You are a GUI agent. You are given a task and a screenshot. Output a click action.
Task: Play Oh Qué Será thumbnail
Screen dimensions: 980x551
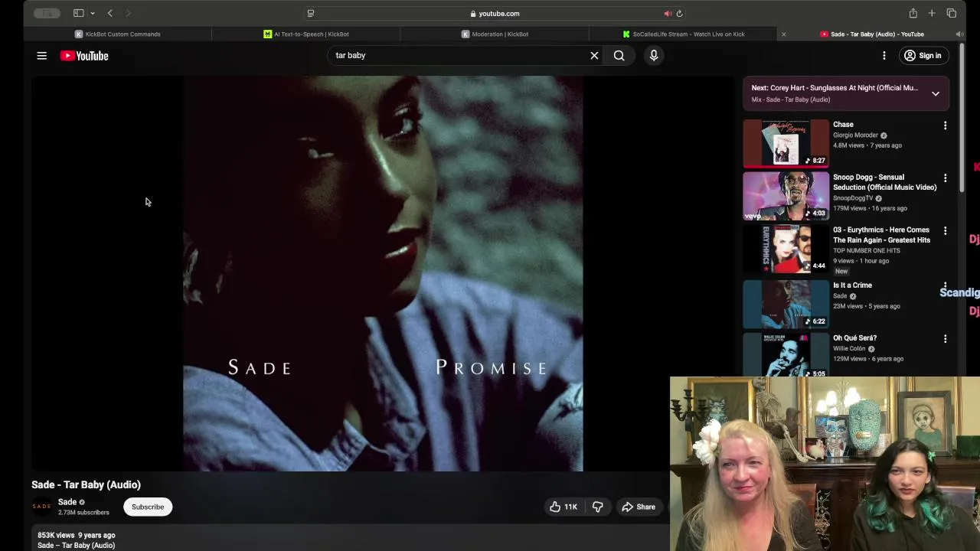point(786,355)
